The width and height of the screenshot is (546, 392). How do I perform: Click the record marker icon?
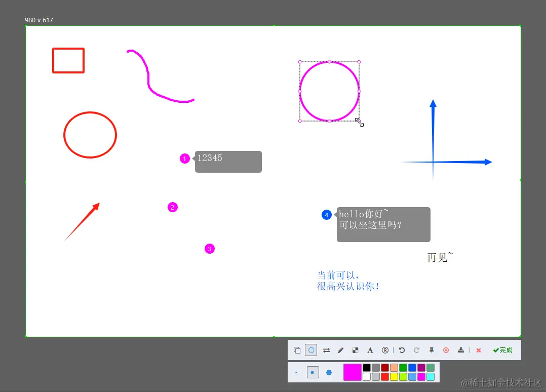(x=446, y=350)
